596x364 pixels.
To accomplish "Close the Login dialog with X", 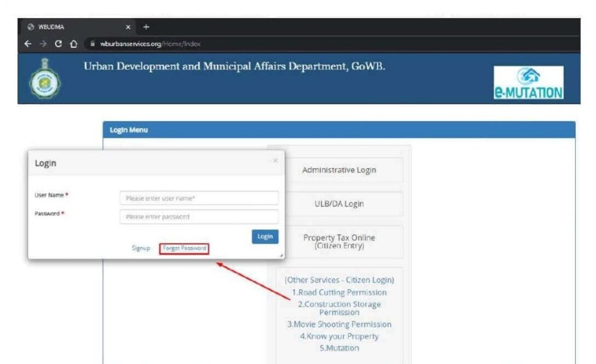I will (x=275, y=160).
